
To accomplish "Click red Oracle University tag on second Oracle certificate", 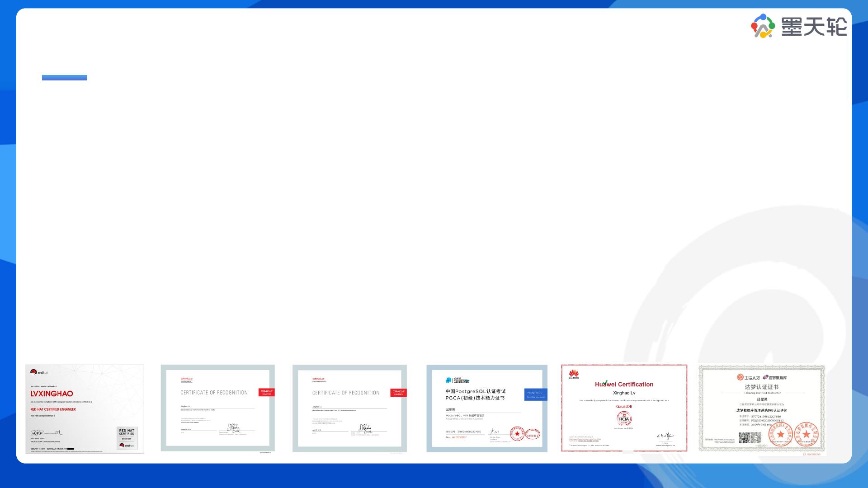I will [398, 392].
